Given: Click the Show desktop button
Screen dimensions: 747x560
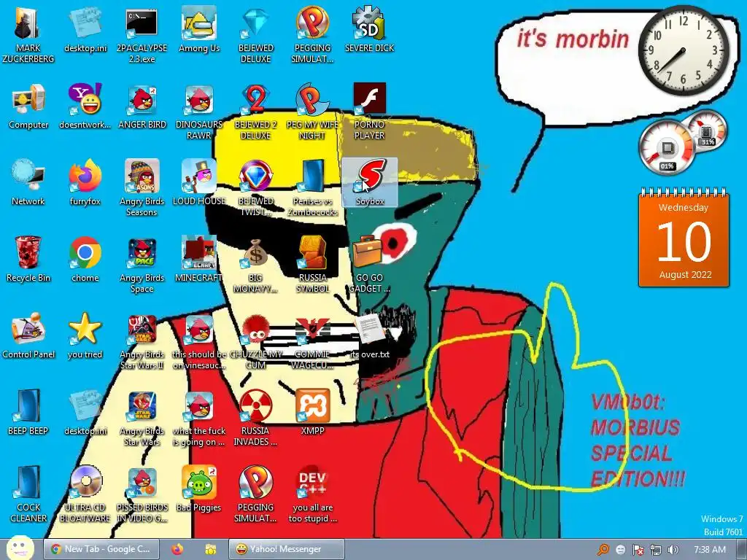Looking at the screenshot, I should (742, 550).
